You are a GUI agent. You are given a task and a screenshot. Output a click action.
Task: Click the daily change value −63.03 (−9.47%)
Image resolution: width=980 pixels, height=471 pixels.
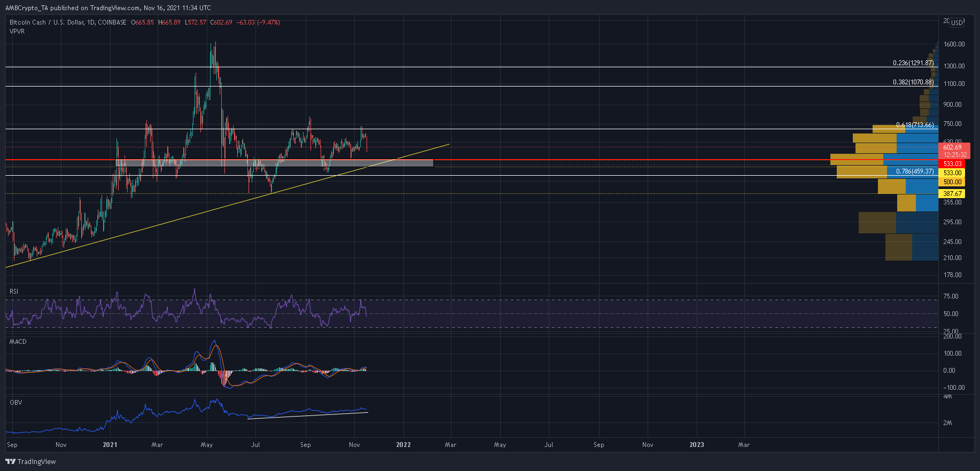[259, 22]
